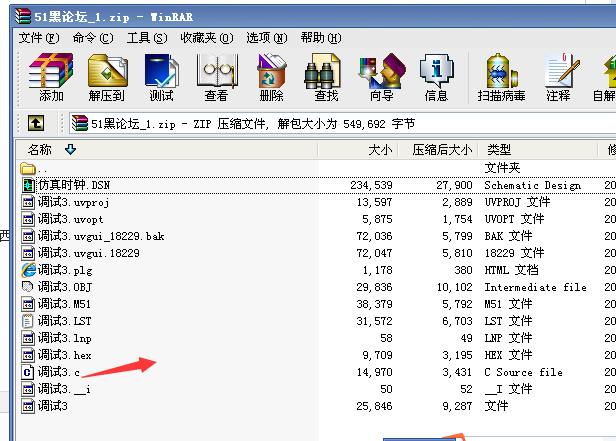Click type text 'HTML 文档'
The height and width of the screenshot is (441, 616).
point(511,270)
